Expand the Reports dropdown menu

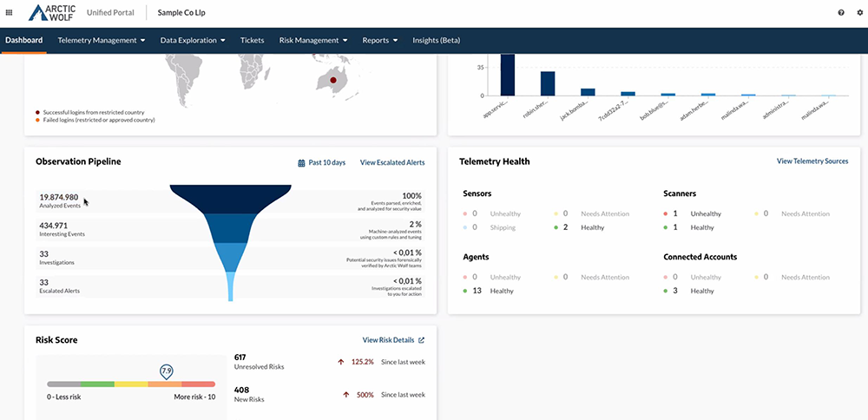(x=379, y=40)
